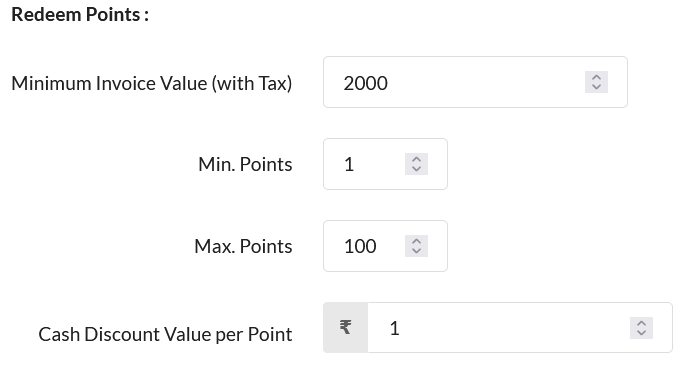Click the Min. Points label
This screenshot has width=686, height=370.
click(245, 164)
